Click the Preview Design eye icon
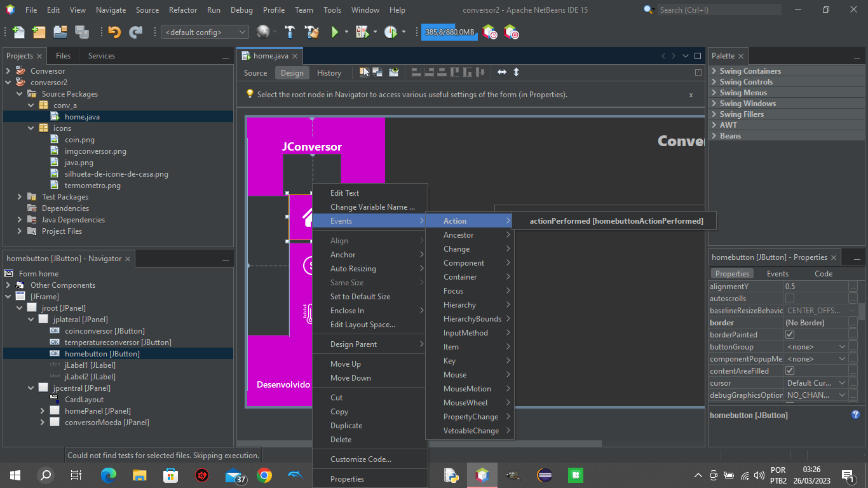 coord(394,72)
